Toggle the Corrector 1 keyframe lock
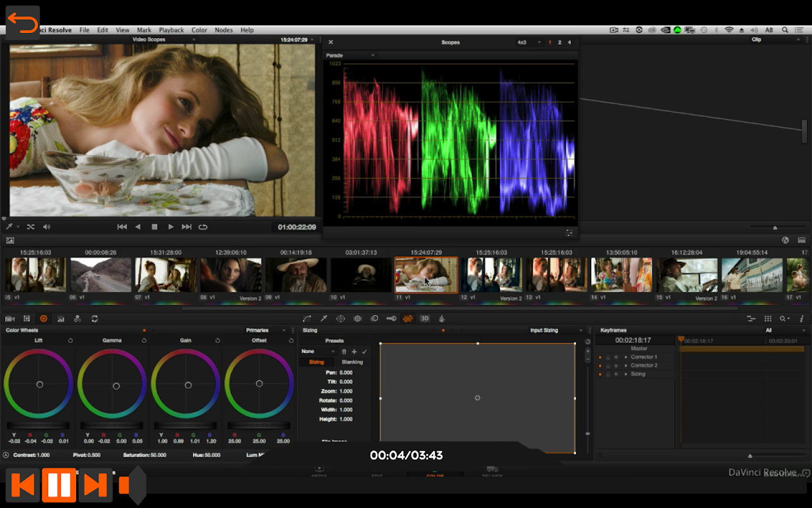 tap(608, 358)
